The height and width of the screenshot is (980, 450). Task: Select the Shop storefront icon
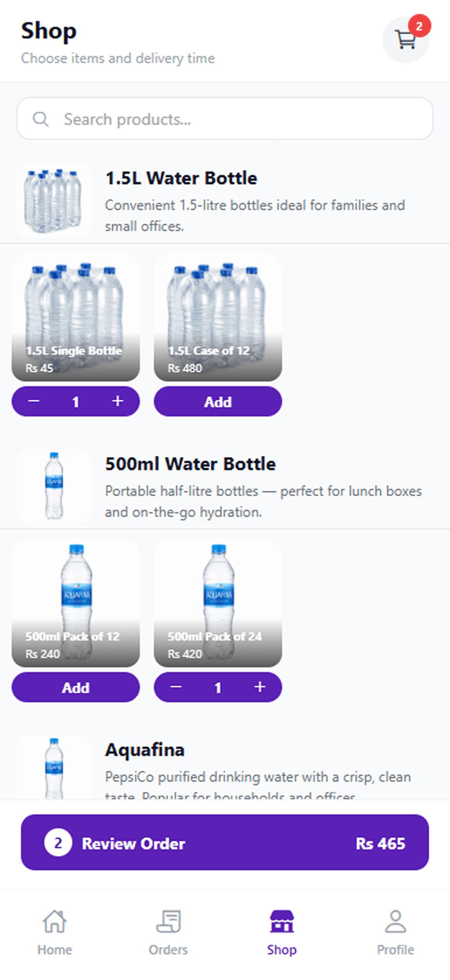pyautogui.click(x=282, y=922)
